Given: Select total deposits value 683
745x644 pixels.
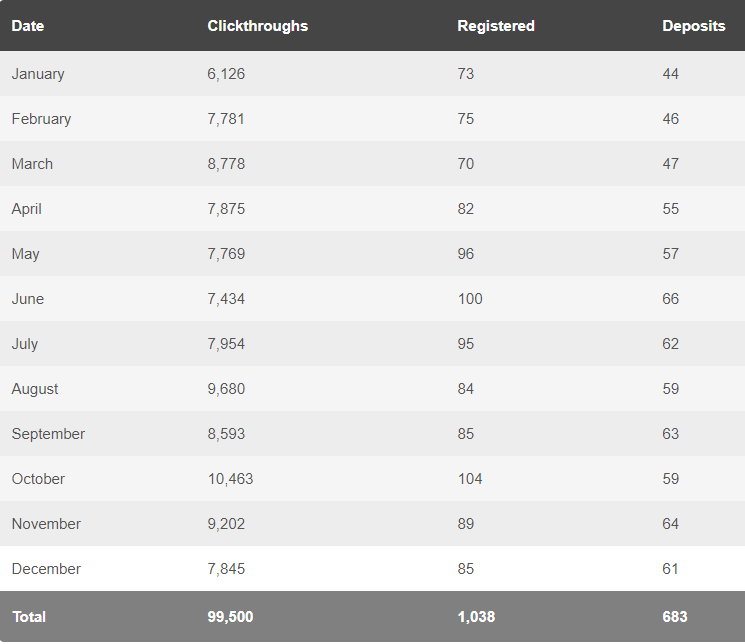Looking at the screenshot, I should click(675, 617).
